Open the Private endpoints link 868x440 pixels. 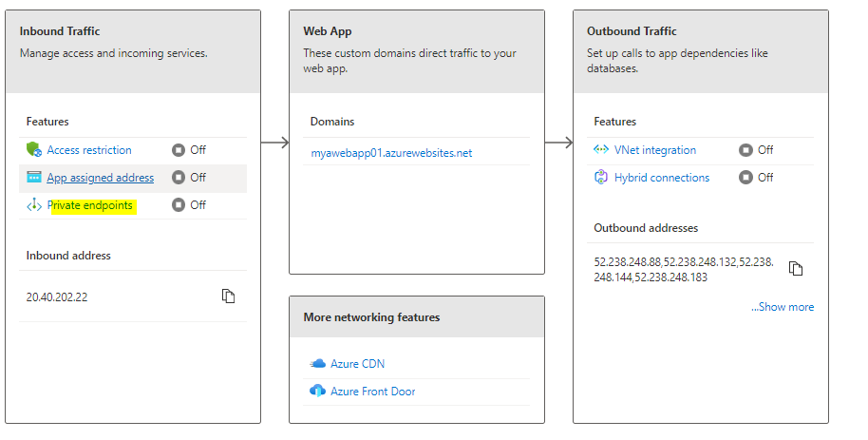(x=91, y=205)
